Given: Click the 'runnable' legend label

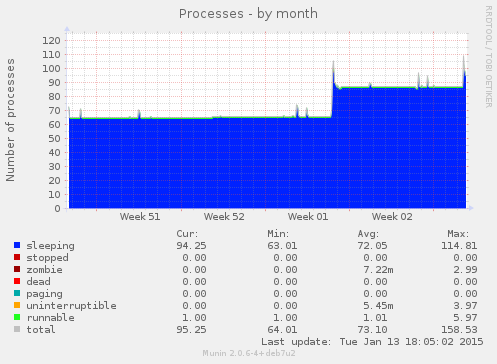Looking at the screenshot, I should click(51, 318).
